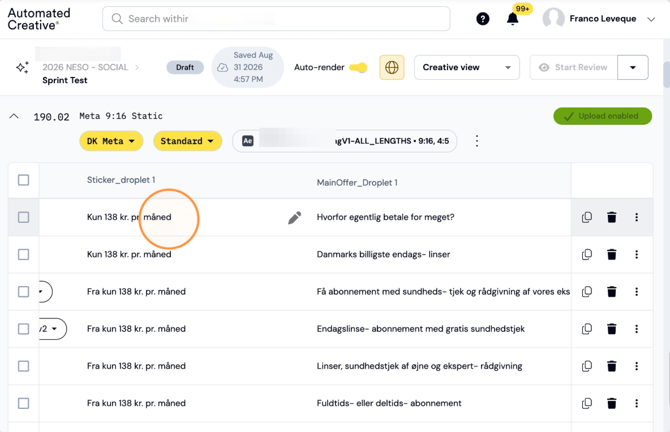Open the 2026 NESO - SOCIAL breadcrumb link
This screenshot has width=670, height=432.
(x=85, y=67)
